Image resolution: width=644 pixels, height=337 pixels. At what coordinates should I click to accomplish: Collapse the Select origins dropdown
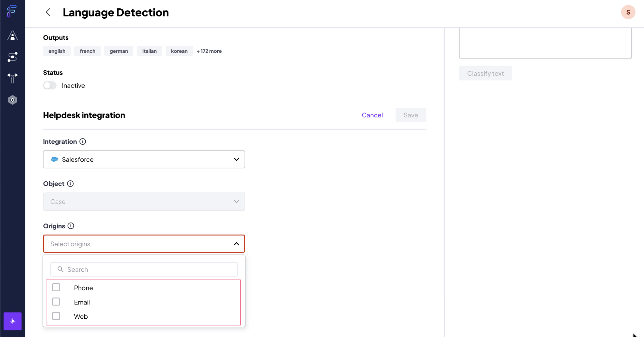pos(144,244)
